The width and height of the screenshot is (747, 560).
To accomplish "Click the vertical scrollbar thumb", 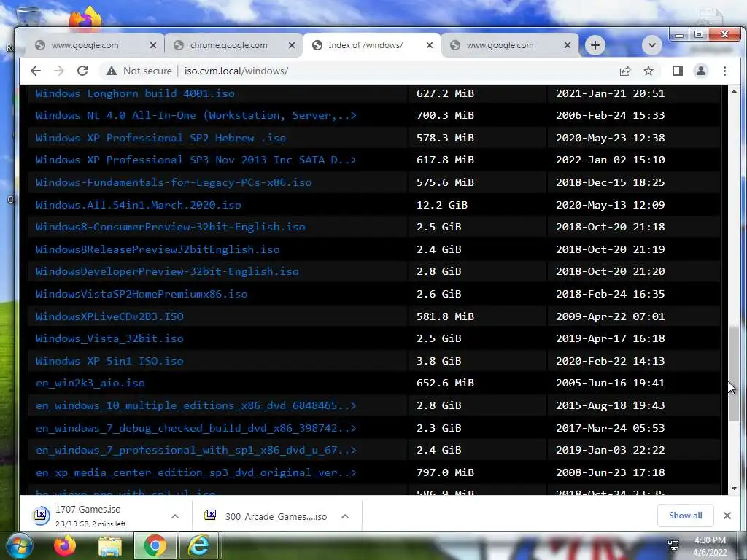I will [x=734, y=373].
